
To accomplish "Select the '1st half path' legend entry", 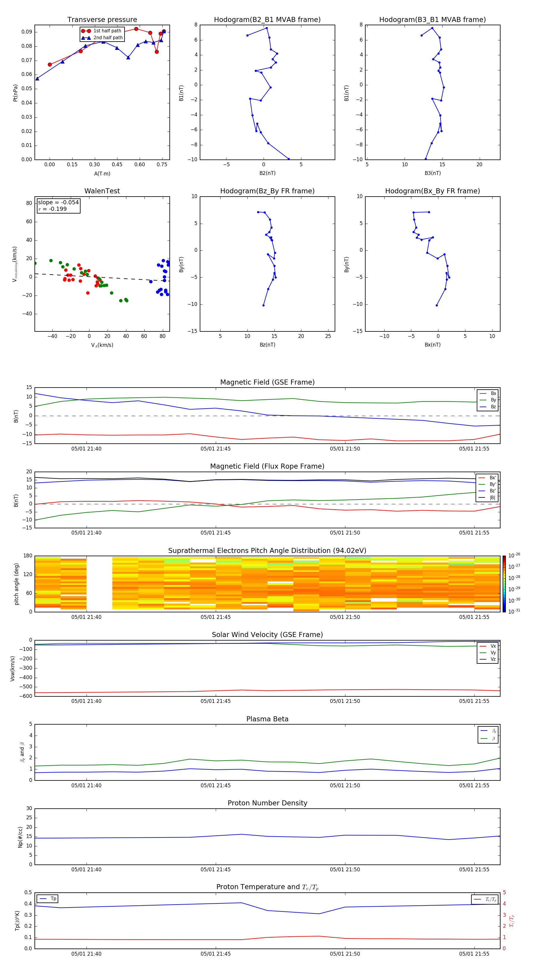I will coord(101,31).
